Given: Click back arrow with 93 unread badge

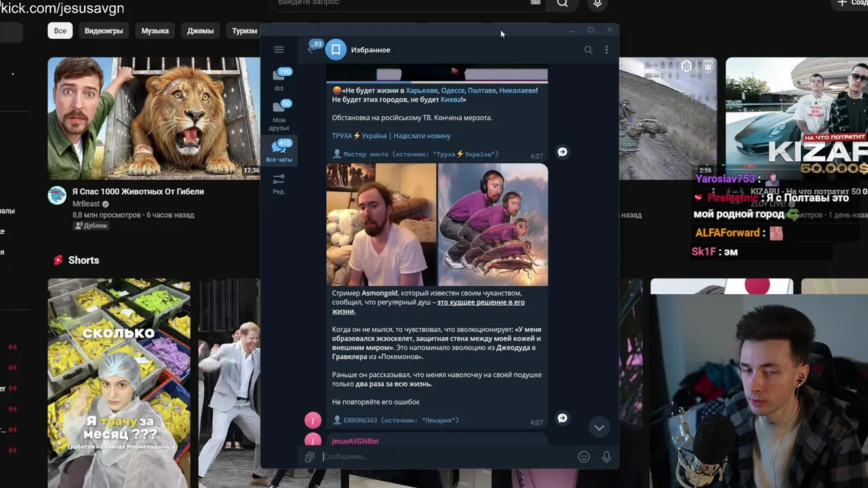Looking at the screenshot, I should (314, 48).
